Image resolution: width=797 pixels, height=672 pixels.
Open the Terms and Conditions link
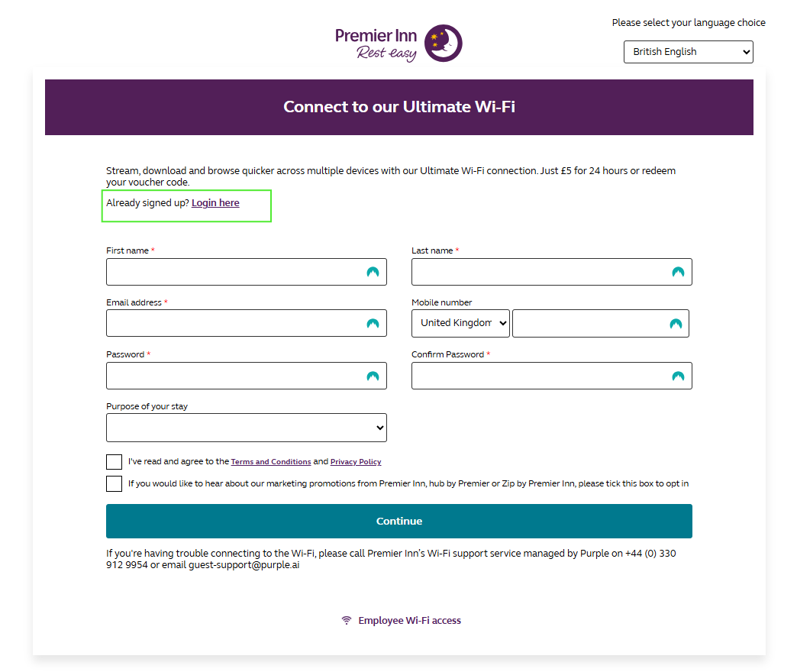point(271,462)
